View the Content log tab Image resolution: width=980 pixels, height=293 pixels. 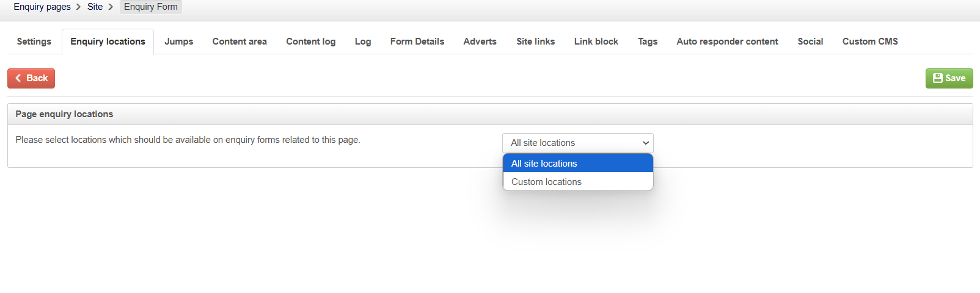(x=311, y=42)
